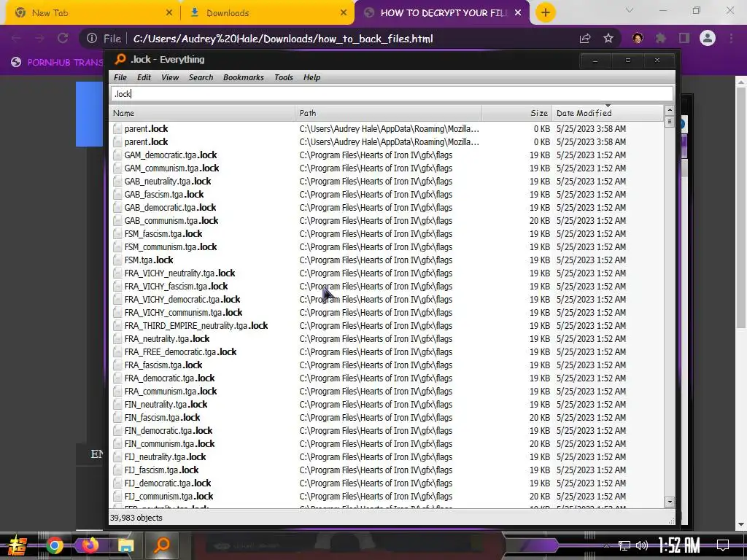This screenshot has height=560, width=747.
Task: Sort results by the Name column header
Action: pyautogui.click(x=203, y=113)
